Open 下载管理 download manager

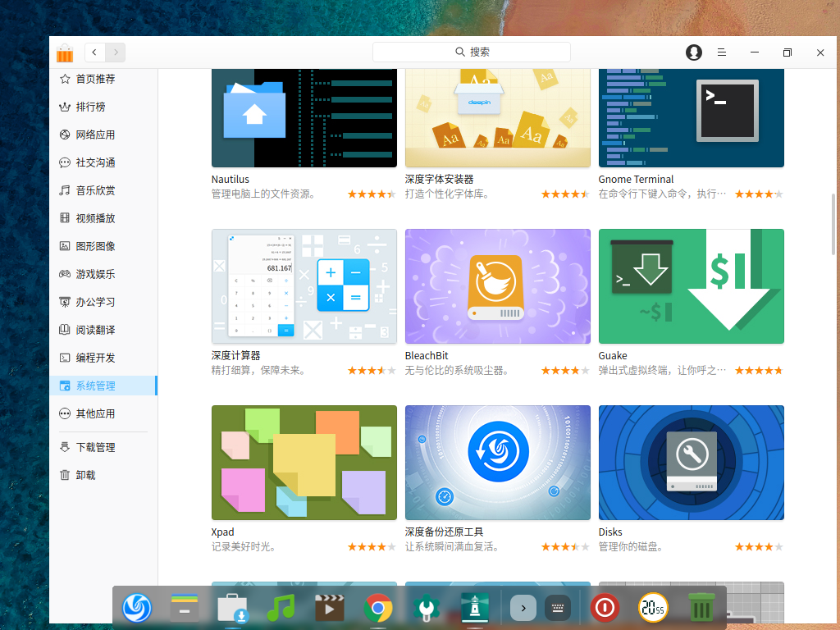(103, 447)
